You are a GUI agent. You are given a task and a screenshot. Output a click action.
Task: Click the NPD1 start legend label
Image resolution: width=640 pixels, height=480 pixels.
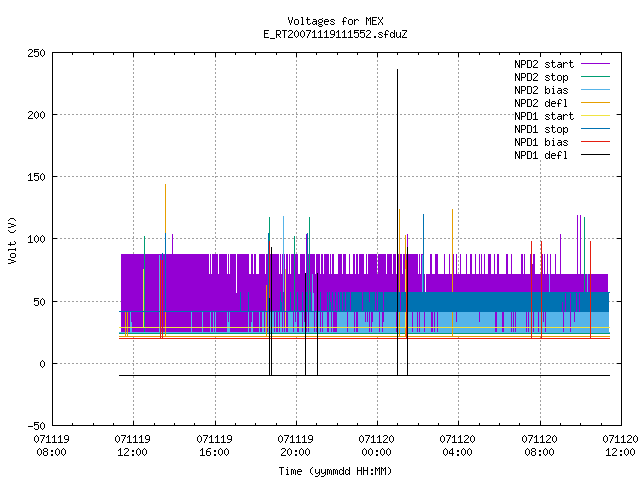coord(544,116)
